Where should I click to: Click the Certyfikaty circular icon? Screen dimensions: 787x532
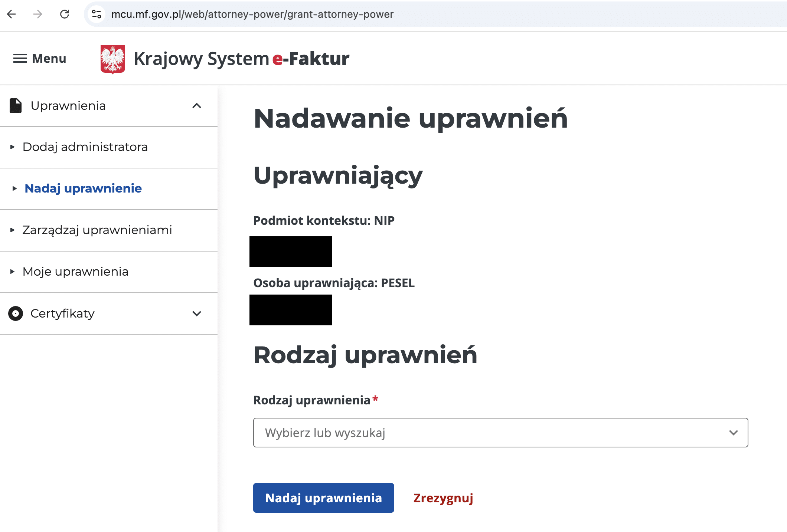click(x=16, y=313)
